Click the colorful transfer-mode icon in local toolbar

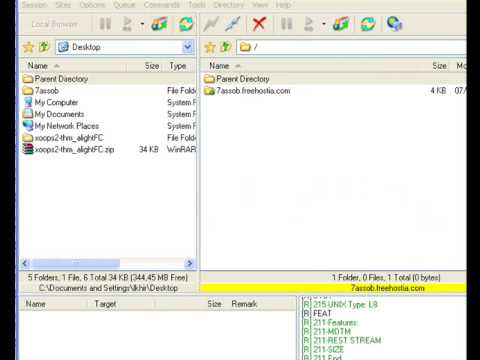[159, 24]
